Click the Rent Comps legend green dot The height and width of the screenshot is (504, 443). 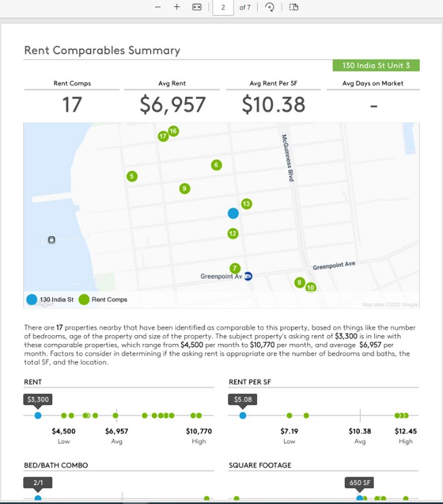pos(84,300)
